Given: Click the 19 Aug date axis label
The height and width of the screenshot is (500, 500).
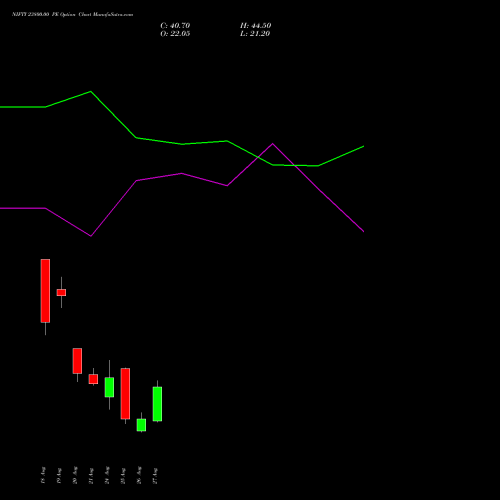Looking at the screenshot, I should 59,475.
